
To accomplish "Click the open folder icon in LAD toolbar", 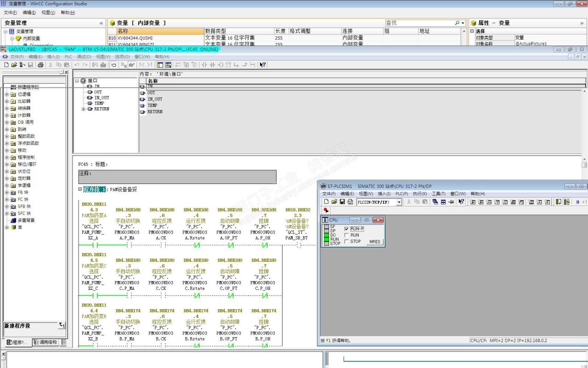I will click(14, 65).
